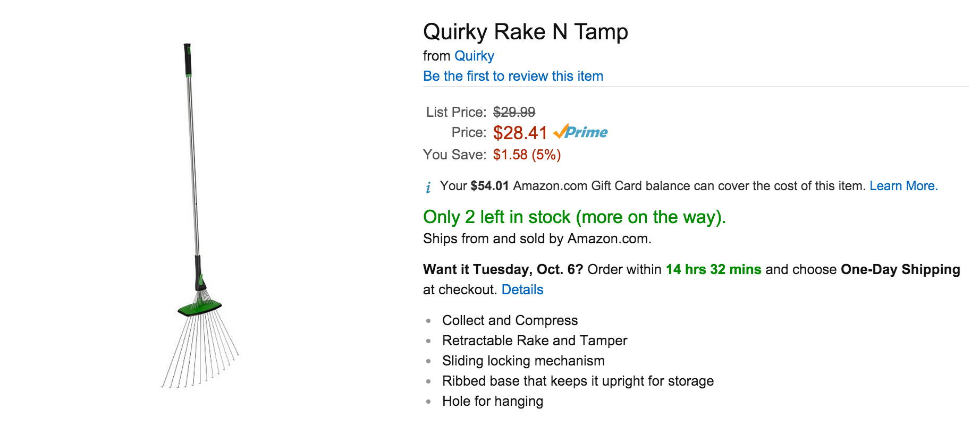Click 'Ships from and sold by Amazon.com' text
The image size is (980, 426).
(537, 238)
